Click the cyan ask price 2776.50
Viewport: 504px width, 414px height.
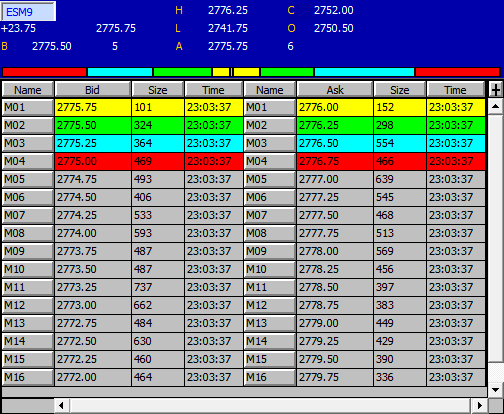coord(335,143)
